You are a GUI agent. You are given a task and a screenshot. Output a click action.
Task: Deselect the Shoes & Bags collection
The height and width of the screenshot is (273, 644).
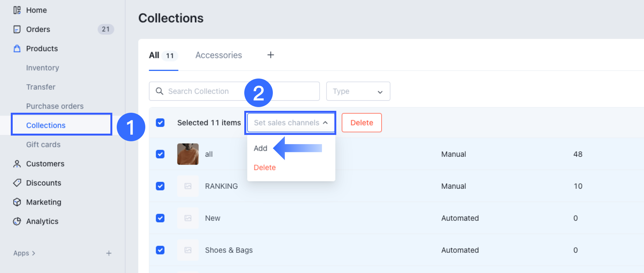tap(160, 250)
